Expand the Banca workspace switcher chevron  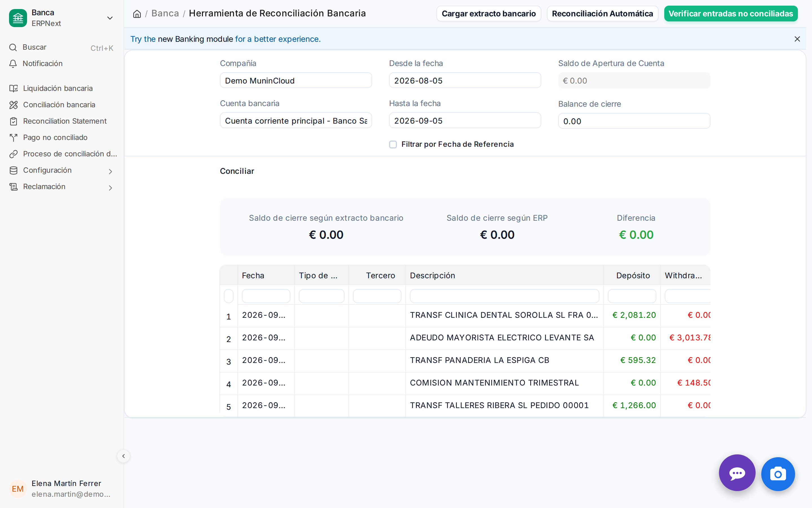pos(110,18)
